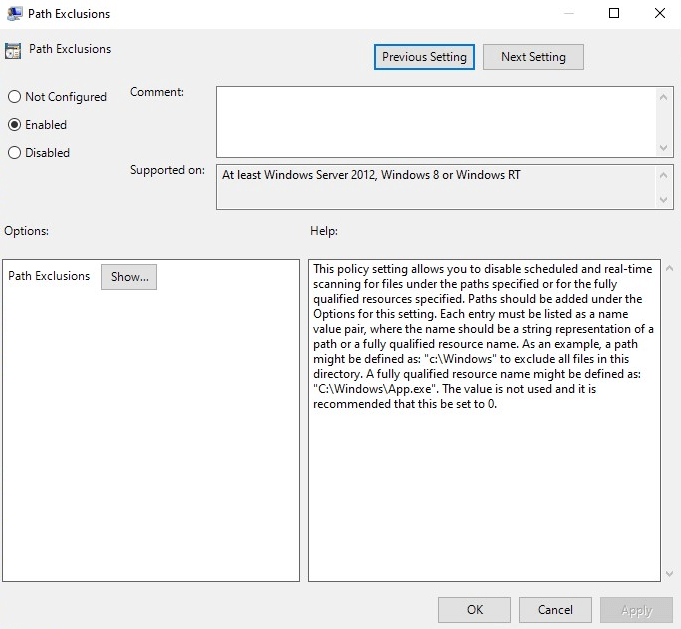Click the Path Exclusions title bar app icon
The width and height of the screenshot is (681, 629).
tap(14, 13)
